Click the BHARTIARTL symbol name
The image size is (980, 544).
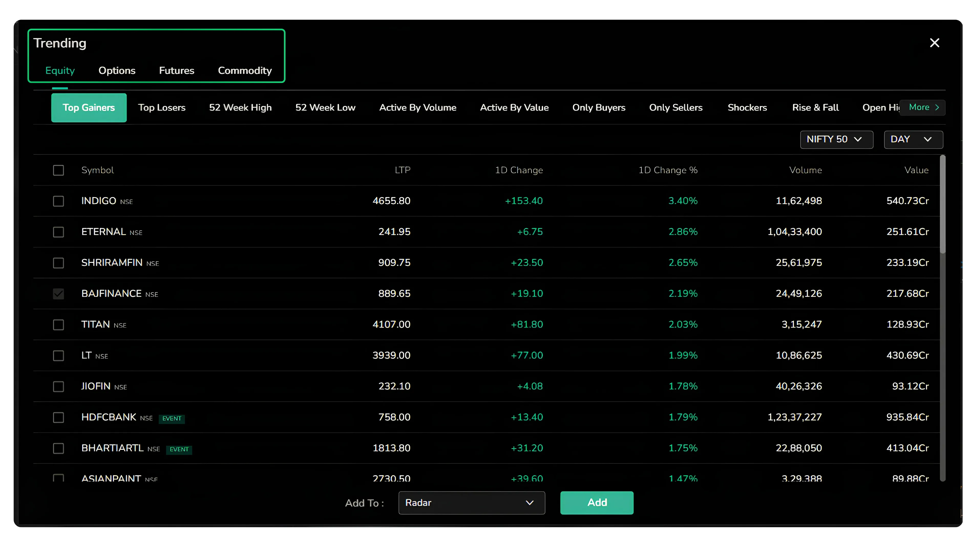[x=112, y=448]
